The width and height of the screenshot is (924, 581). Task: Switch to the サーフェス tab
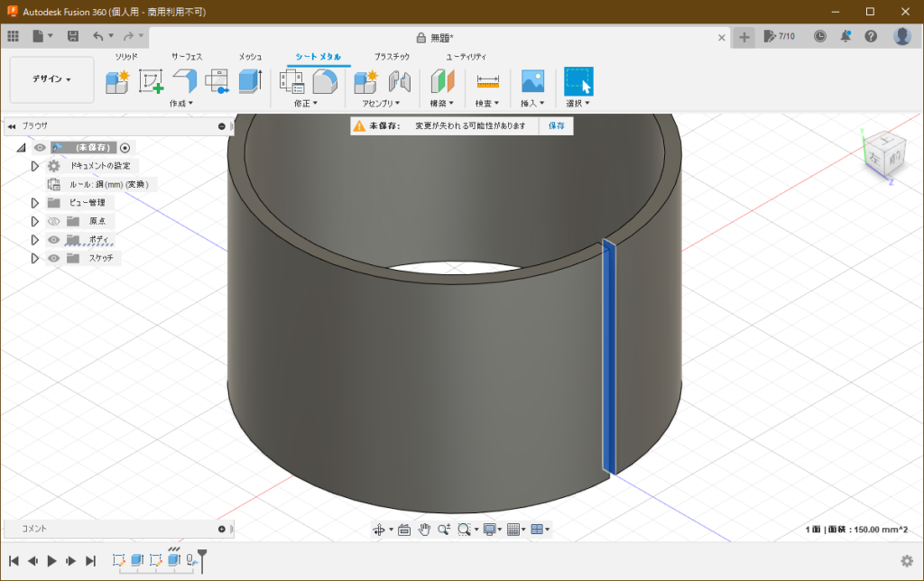pos(187,57)
